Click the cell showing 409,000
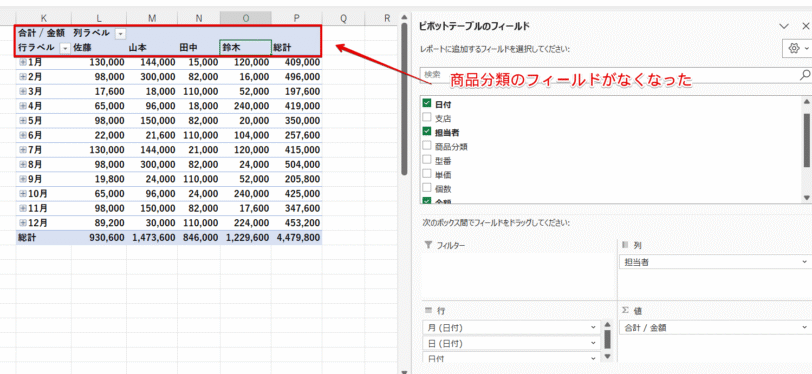Screen dimensions: 812x374 point(296,62)
